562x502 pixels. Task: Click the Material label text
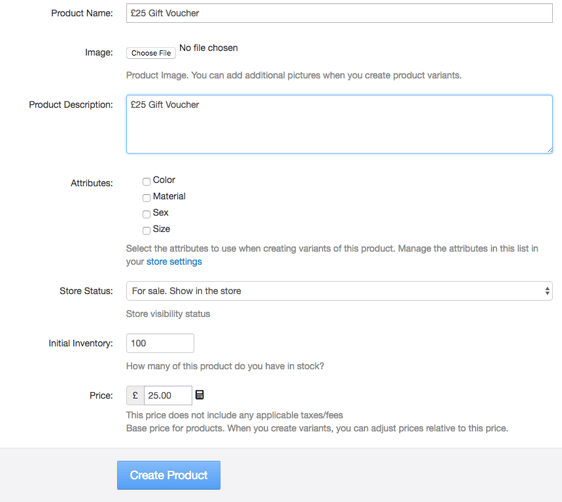[169, 196]
